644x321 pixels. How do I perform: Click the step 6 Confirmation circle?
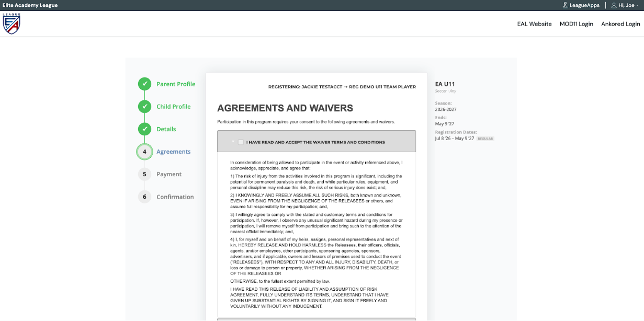pyautogui.click(x=145, y=197)
